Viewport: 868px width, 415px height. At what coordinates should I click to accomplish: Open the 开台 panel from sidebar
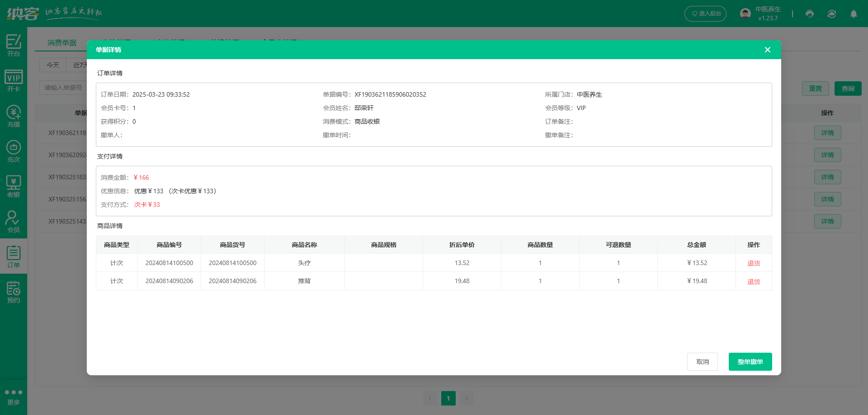pyautogui.click(x=13, y=45)
